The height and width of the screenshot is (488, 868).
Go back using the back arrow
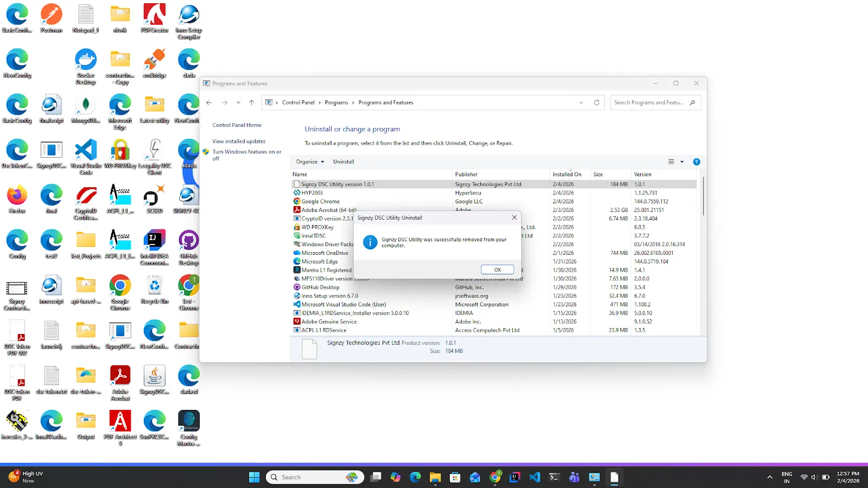tap(209, 102)
